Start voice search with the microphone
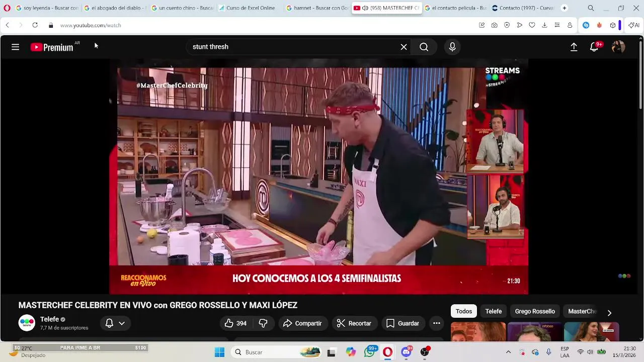 (452, 47)
